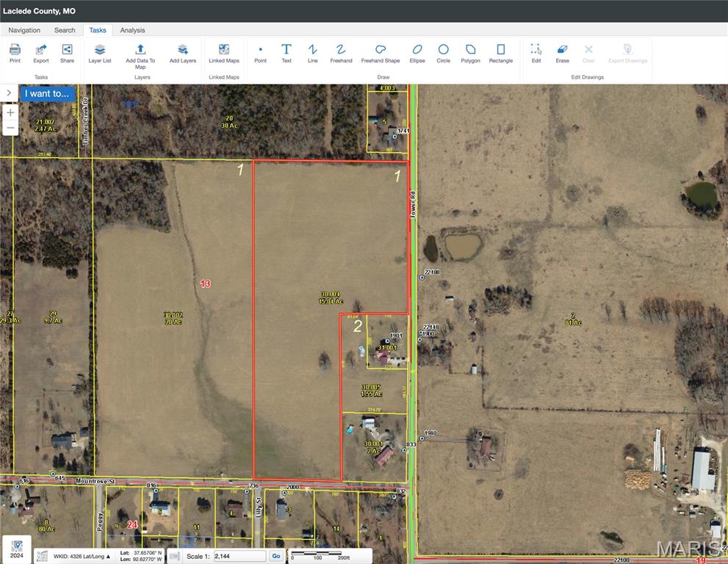
Task: Select the Ellipse drawing tool
Action: tap(417, 51)
